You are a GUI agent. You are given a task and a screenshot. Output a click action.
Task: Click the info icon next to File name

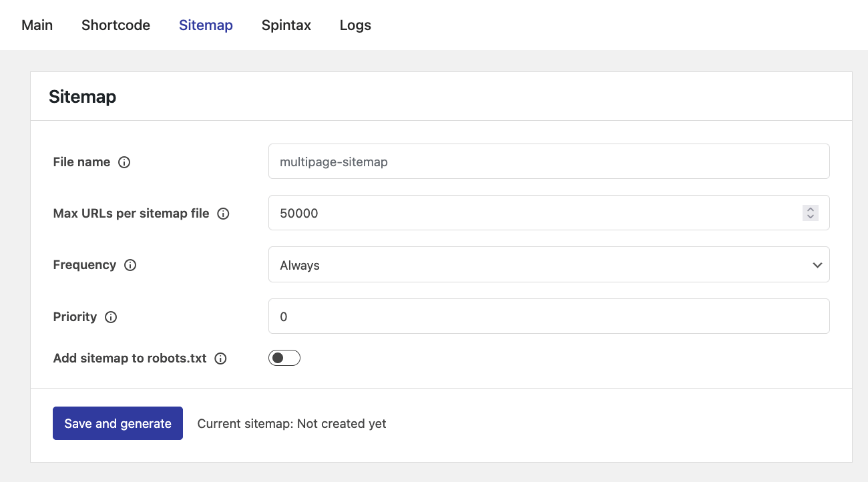click(x=124, y=162)
